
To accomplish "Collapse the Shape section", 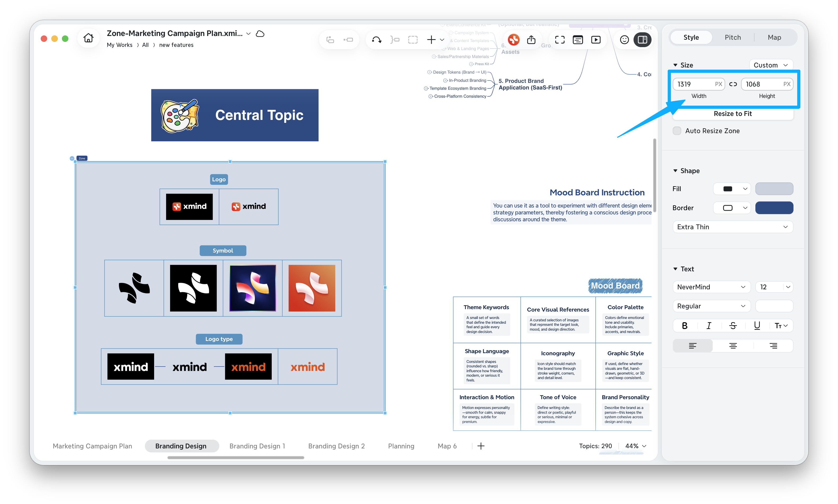I will (675, 171).
